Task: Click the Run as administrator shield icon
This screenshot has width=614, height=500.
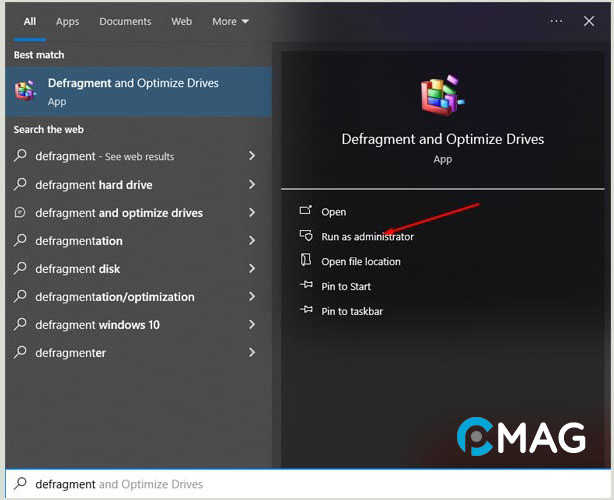Action: point(306,236)
